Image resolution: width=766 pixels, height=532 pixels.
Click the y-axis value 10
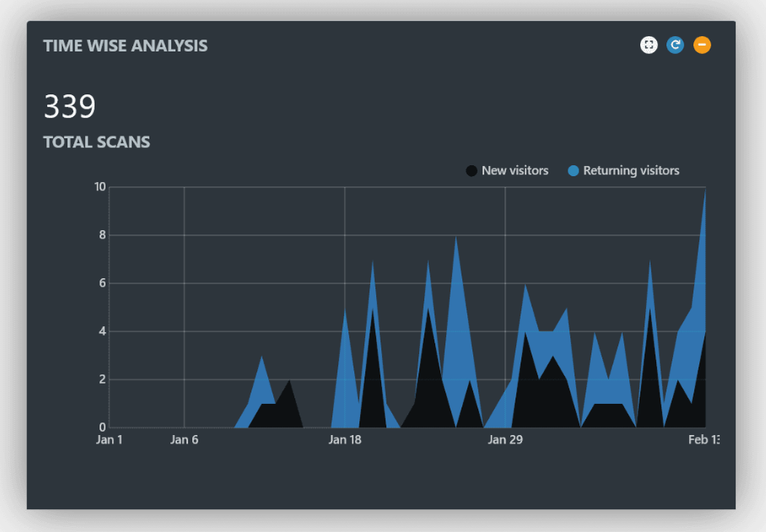100,187
